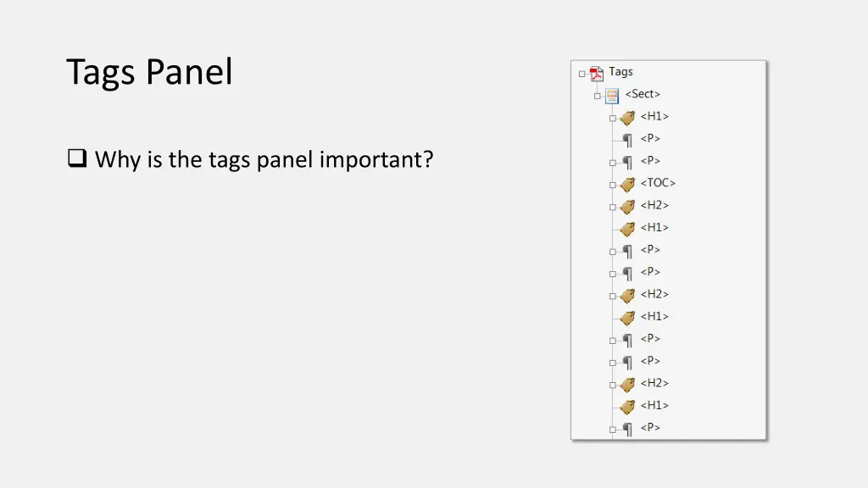Click the "Tags Panel" slide title
Viewport: 868px width, 488px height.
point(149,72)
